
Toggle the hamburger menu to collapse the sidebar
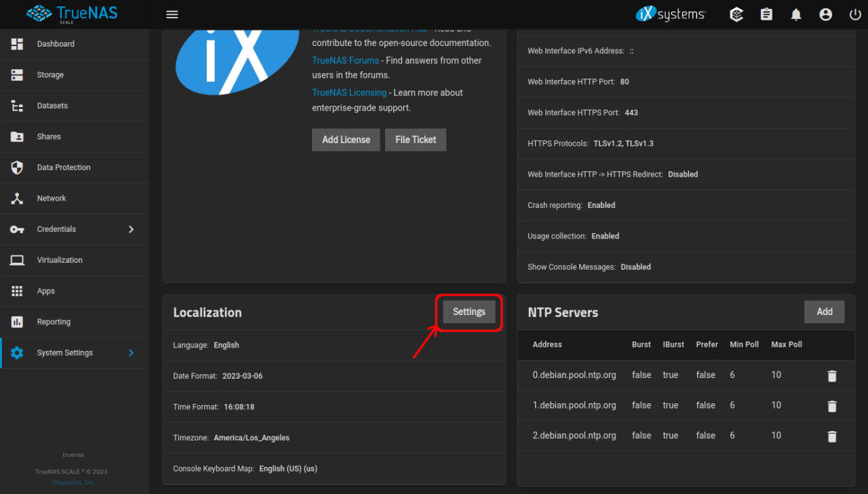tap(172, 14)
